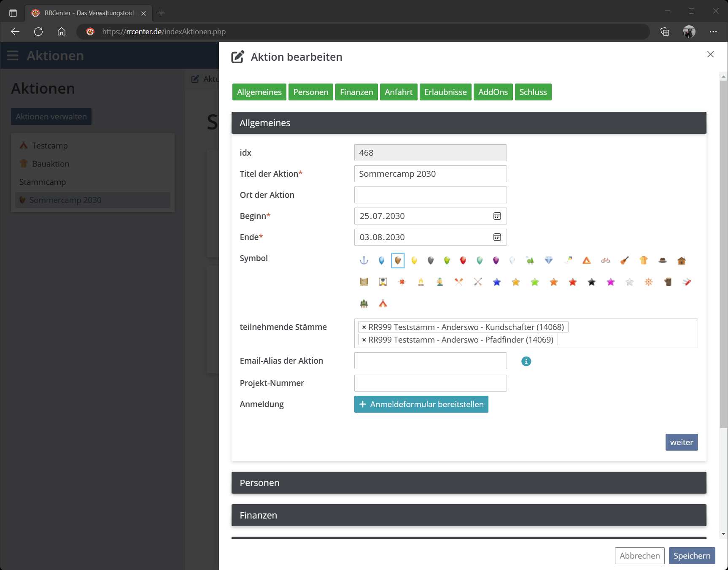Image resolution: width=728 pixels, height=570 pixels.
Task: Choose the crossed paddles symbol
Action: pyautogui.click(x=459, y=282)
